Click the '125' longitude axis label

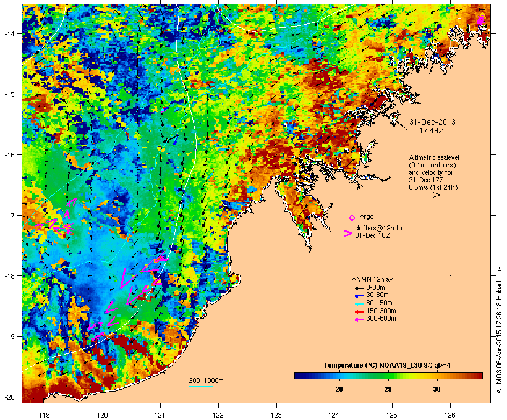click(392, 415)
